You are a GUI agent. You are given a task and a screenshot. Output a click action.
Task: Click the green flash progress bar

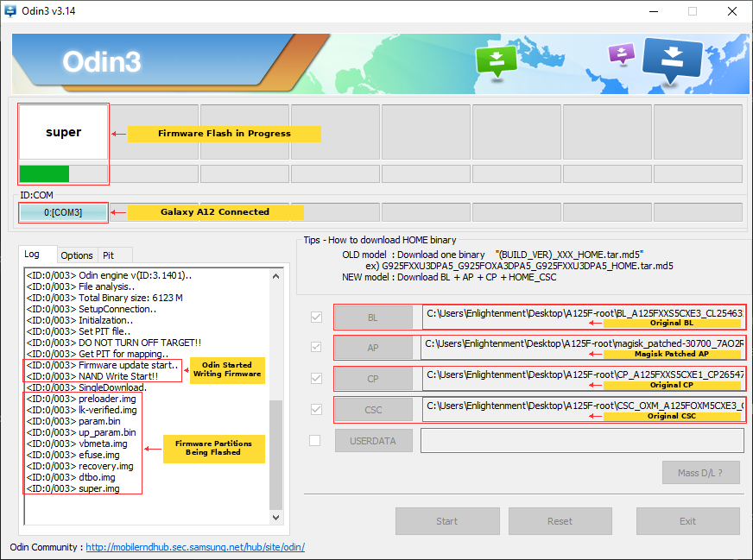tap(63, 173)
